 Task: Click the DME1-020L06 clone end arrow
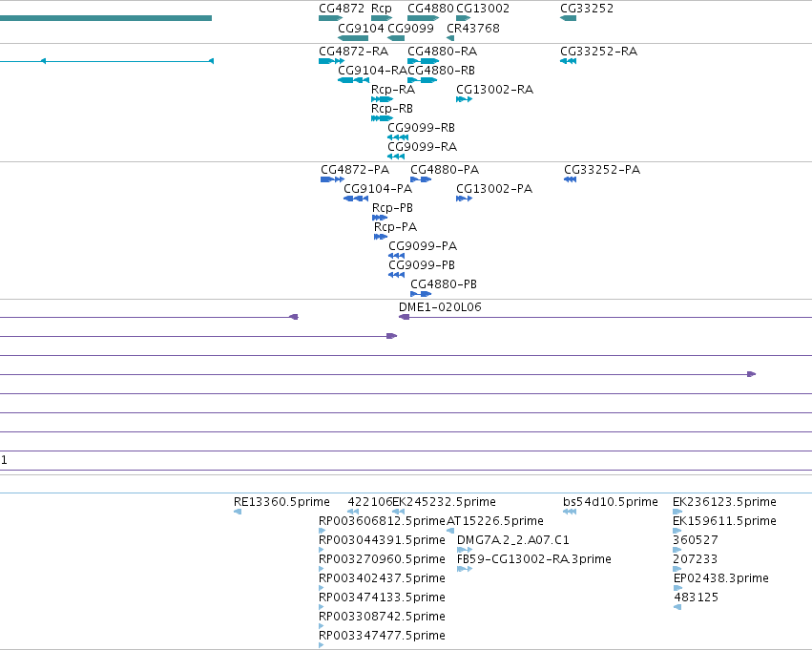click(x=404, y=317)
